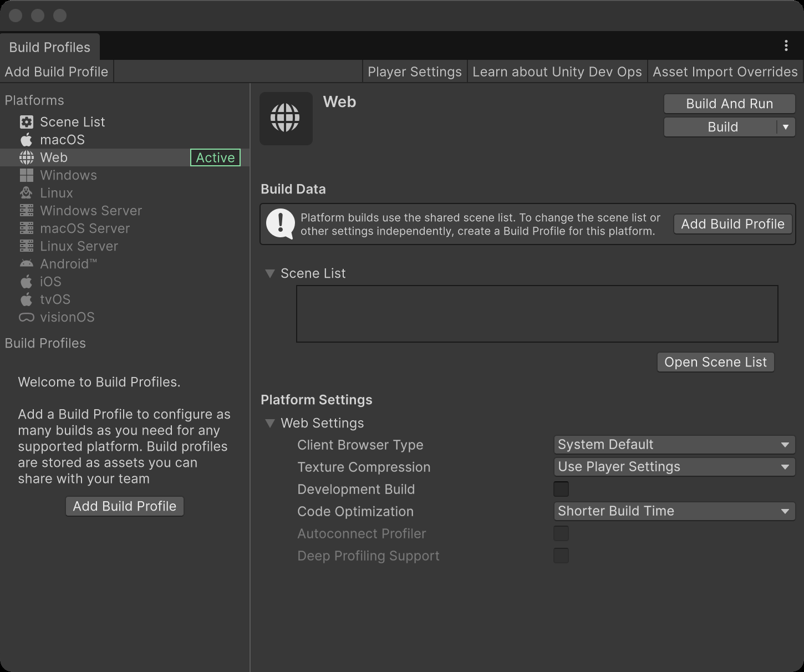
Task: Click the Scene List gear icon
Action: 26,122
